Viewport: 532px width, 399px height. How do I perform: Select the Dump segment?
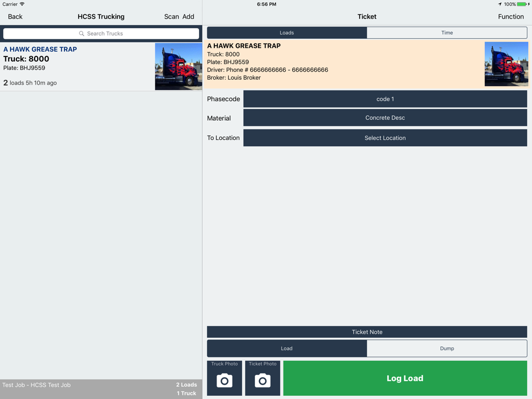coord(447,348)
